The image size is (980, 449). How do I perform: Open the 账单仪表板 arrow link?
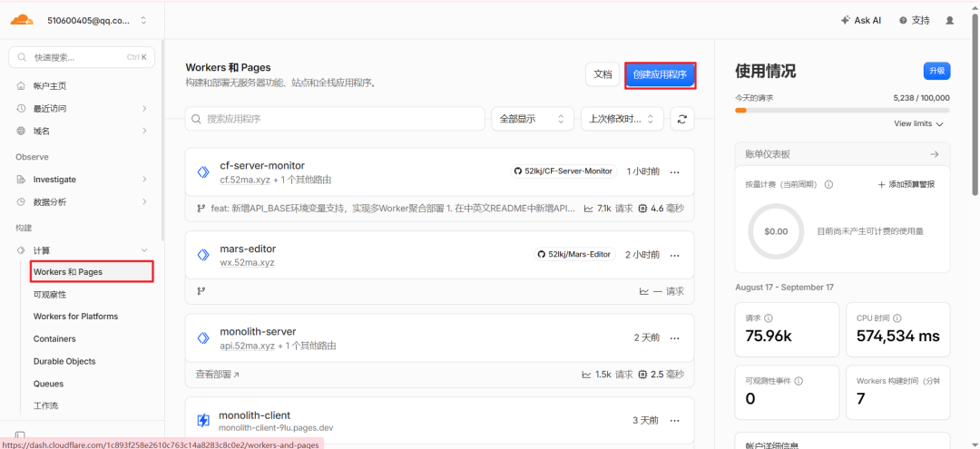(935, 154)
